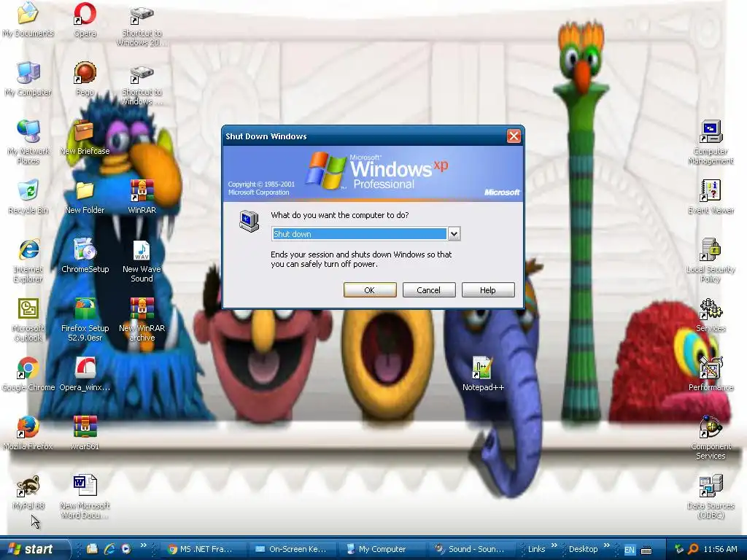Close the Shut Down Windows dialog

514,136
